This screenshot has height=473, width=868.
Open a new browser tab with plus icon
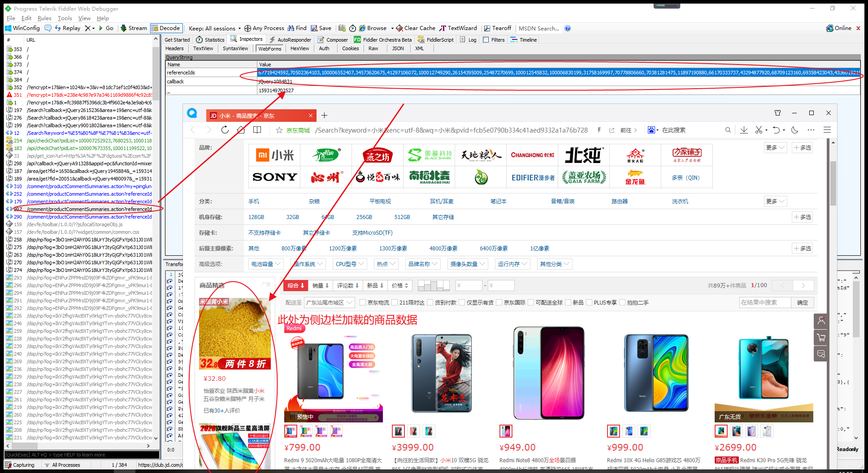pos(324,116)
